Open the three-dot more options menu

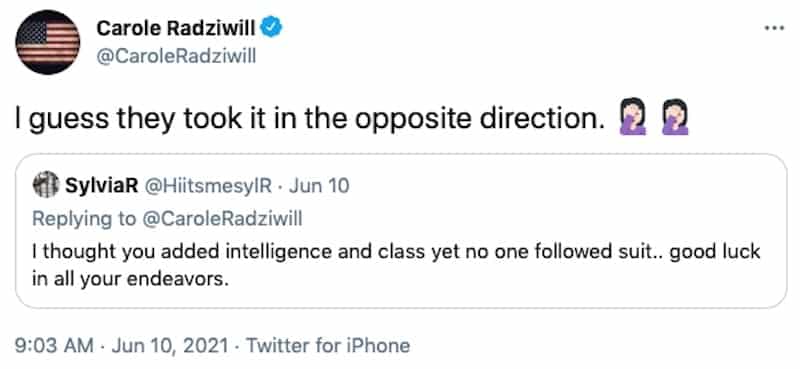tap(774, 28)
